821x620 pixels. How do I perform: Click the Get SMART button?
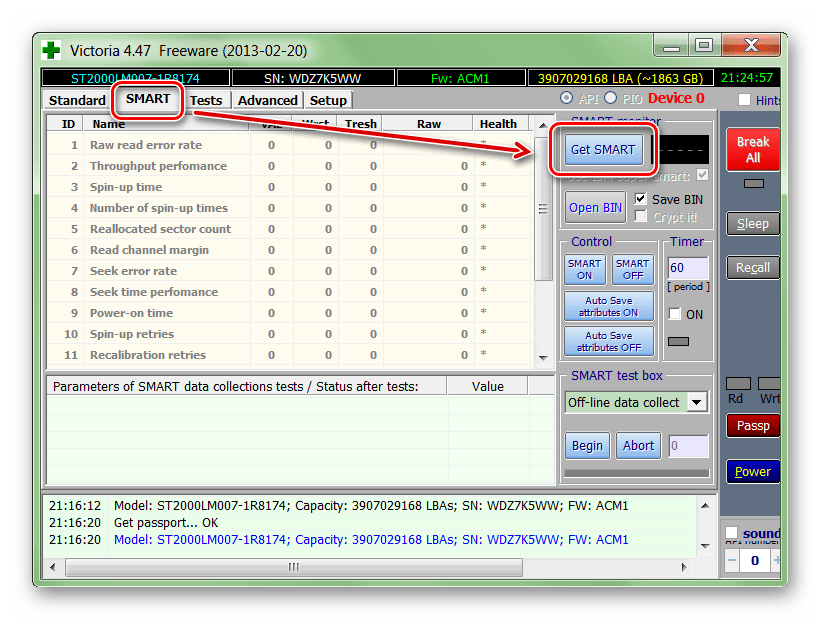[x=602, y=150]
